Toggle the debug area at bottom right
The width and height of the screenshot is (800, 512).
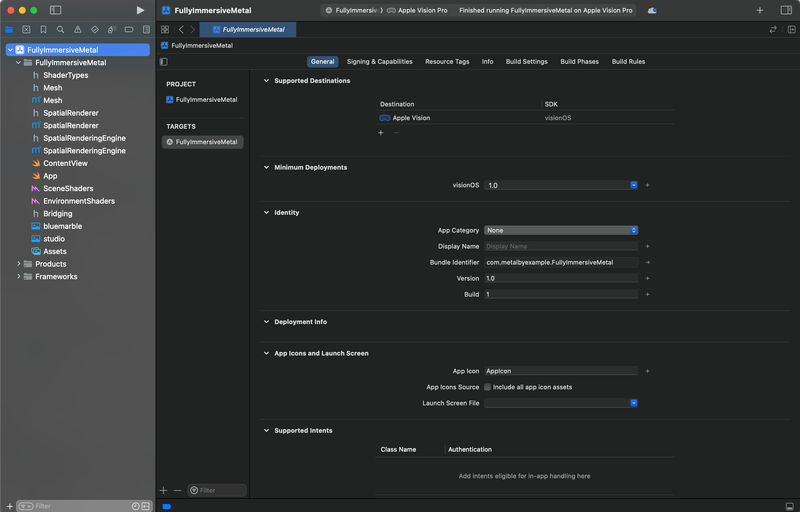tap(790, 506)
